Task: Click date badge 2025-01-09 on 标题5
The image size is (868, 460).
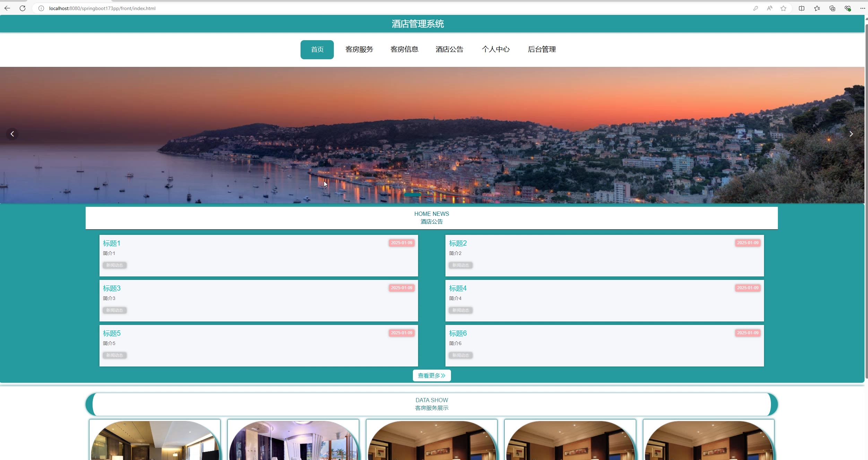Action: tap(402, 333)
